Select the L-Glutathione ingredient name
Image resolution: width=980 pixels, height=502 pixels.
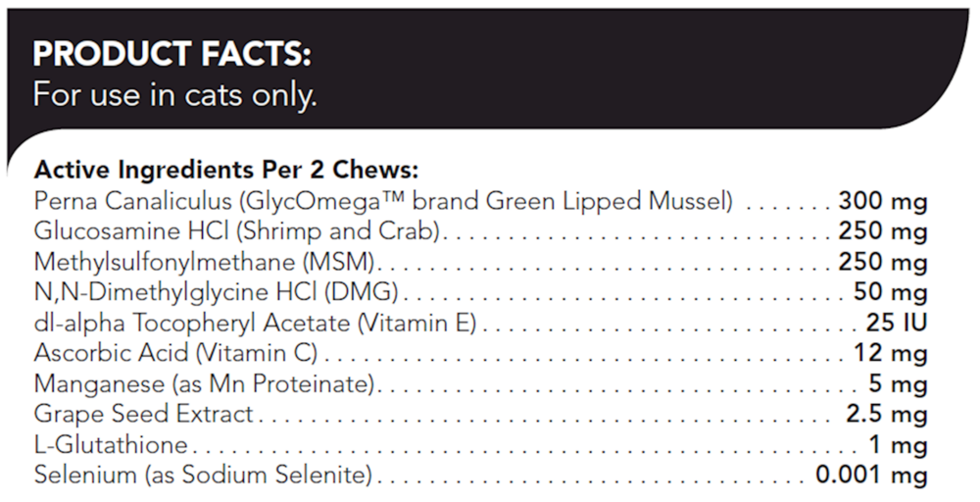pos(110,445)
